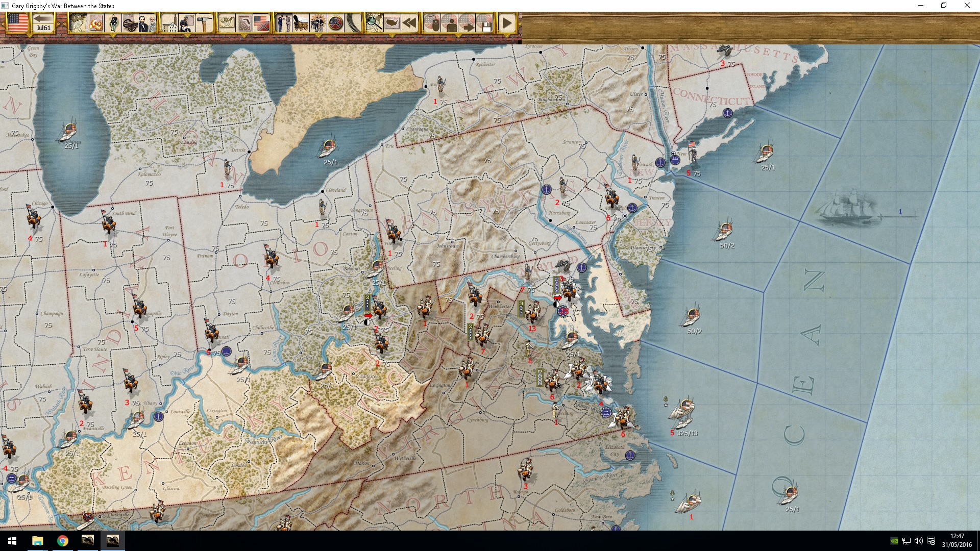980x551 pixels.
Task: Toggle the round flag control icon
Action: (335, 23)
